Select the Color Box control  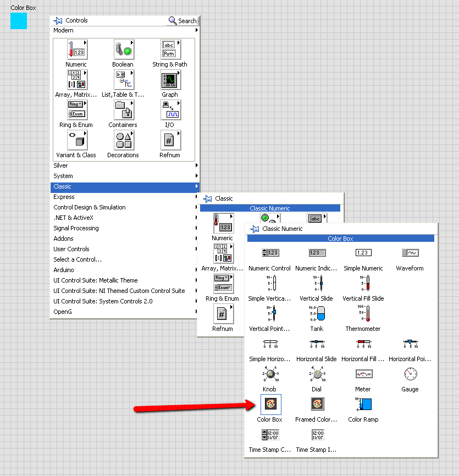271,405
